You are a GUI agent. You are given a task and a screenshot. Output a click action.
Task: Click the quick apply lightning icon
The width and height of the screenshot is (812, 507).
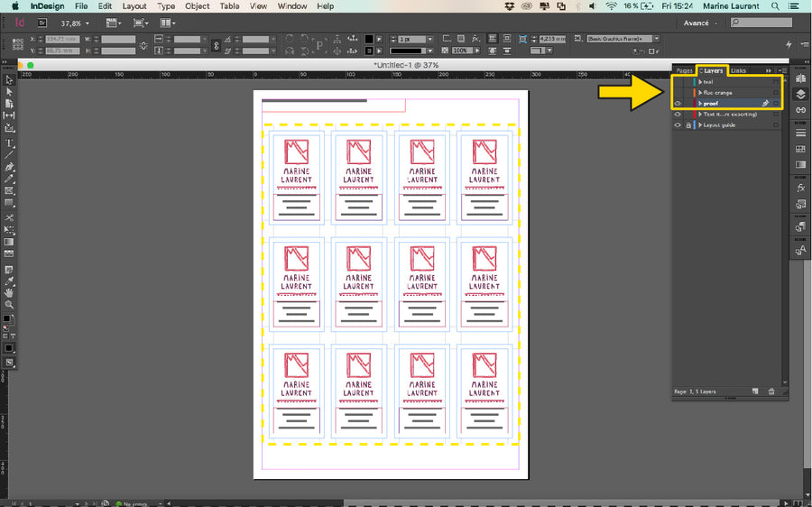coord(789,45)
